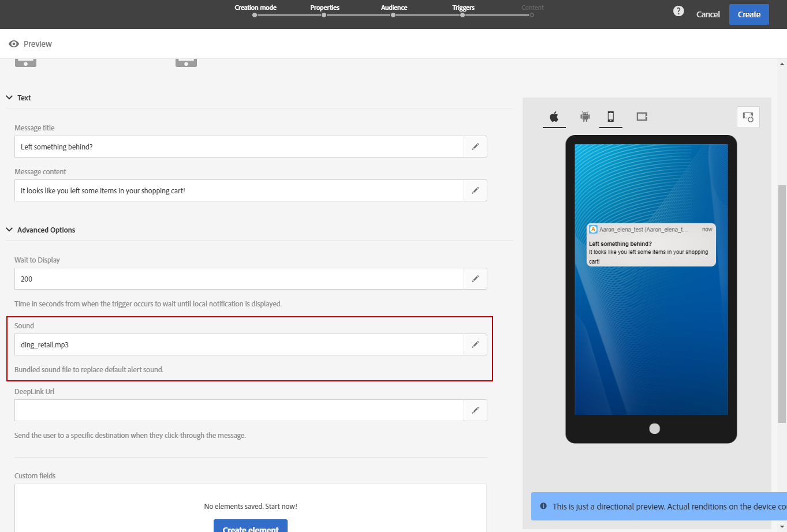
Task: Click the vertical scrollbar thumb
Action: point(782,304)
